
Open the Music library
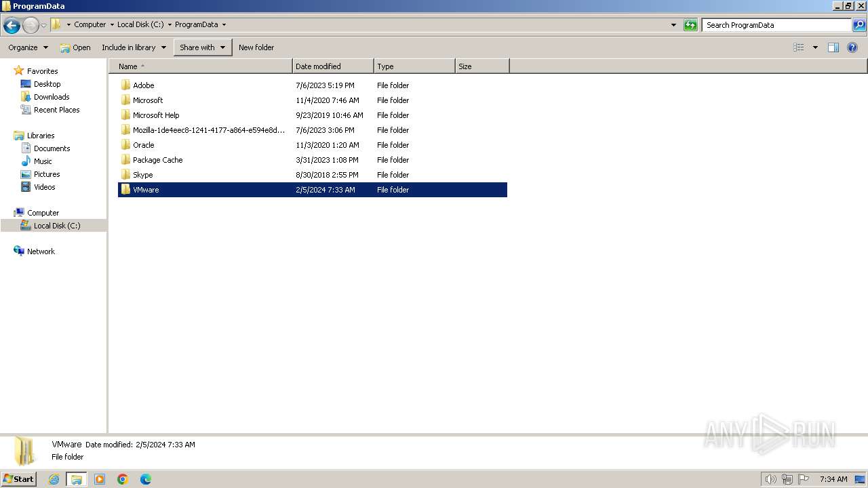[x=43, y=161]
